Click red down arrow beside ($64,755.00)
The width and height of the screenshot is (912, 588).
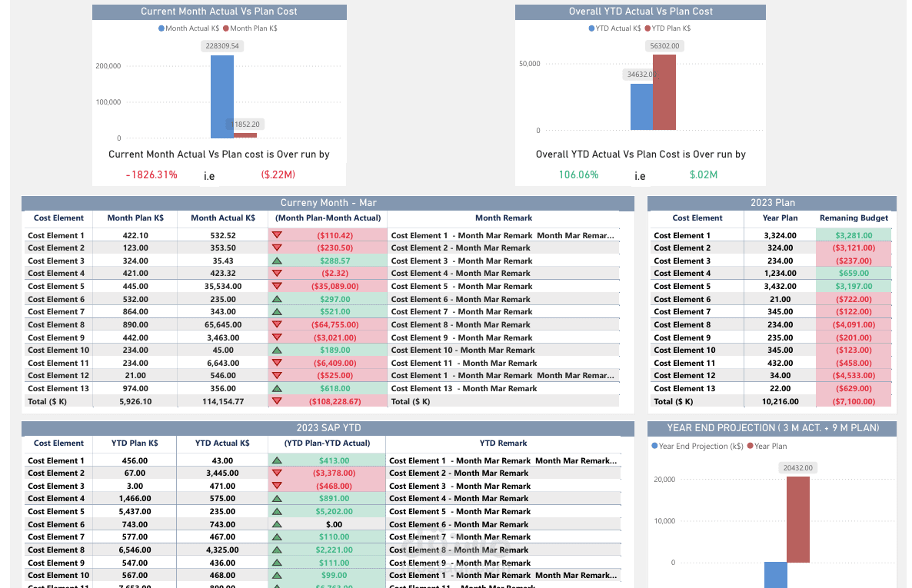[277, 324]
